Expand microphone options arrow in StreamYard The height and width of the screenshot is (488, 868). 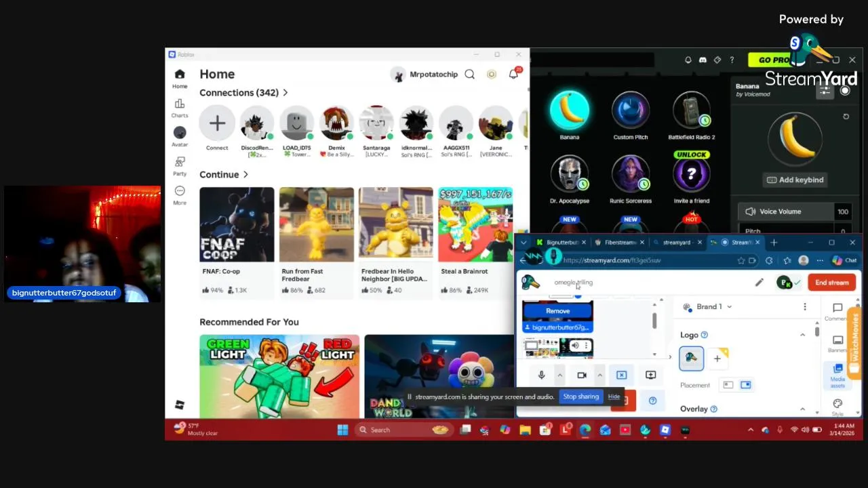[x=559, y=375]
